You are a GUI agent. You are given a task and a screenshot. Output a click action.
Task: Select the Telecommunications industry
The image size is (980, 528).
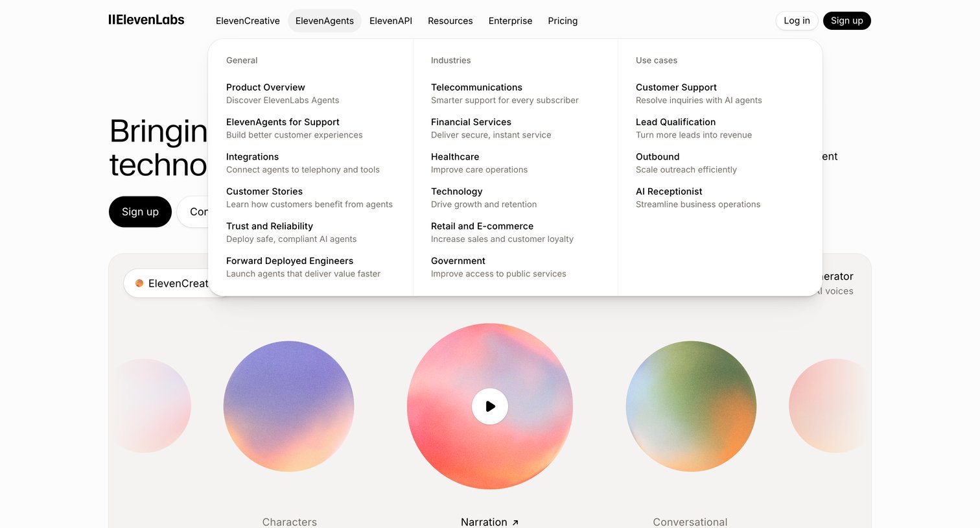505,93
